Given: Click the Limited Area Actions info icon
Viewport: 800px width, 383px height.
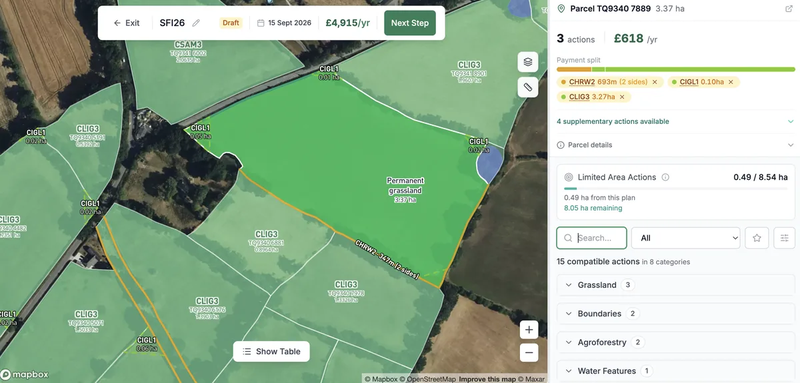Looking at the screenshot, I should (665, 177).
